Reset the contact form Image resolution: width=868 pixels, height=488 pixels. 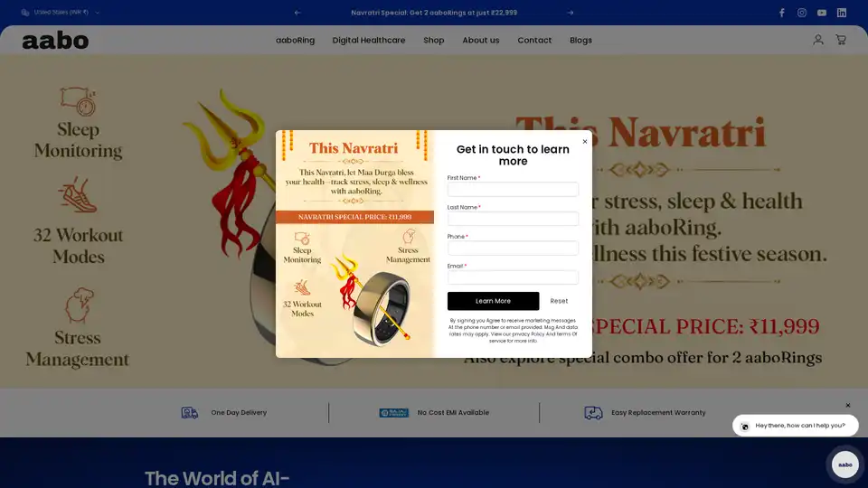(x=559, y=301)
